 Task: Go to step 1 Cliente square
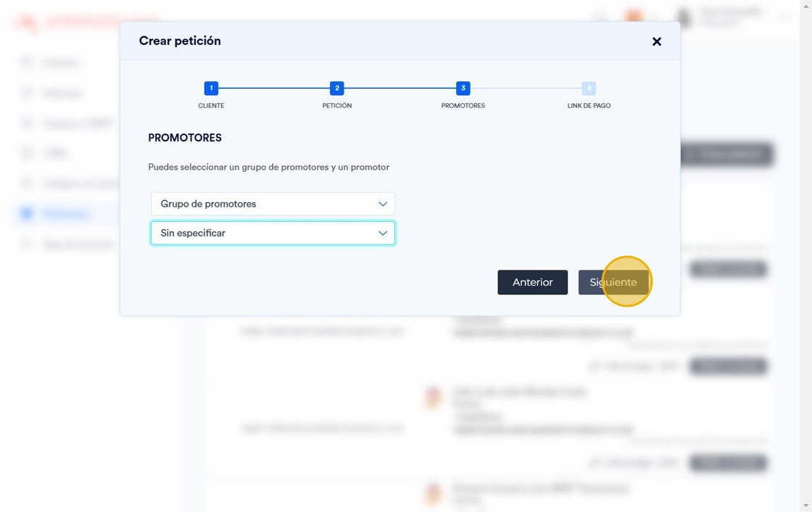tap(211, 88)
